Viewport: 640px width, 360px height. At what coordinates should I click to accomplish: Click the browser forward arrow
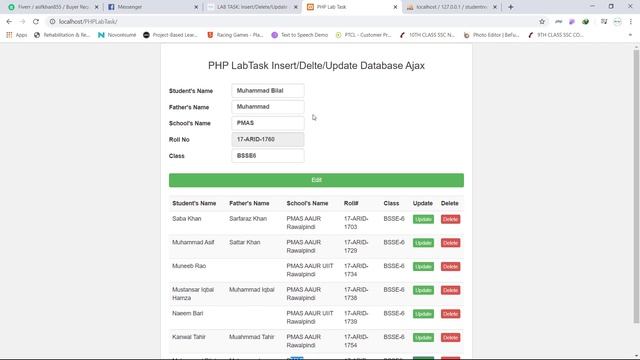point(22,22)
